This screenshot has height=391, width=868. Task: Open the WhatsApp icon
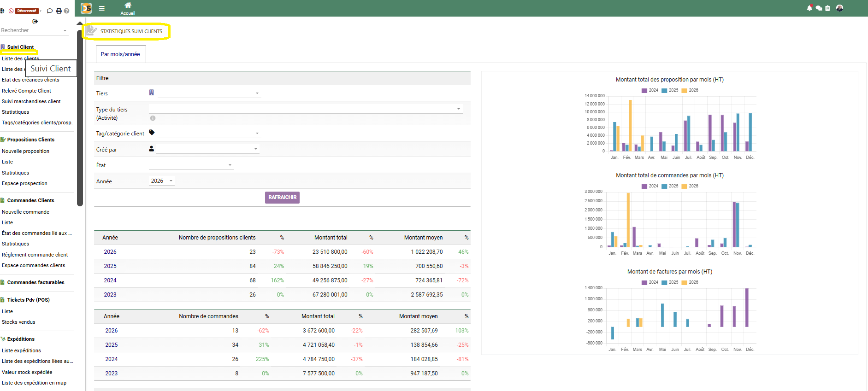(11, 11)
